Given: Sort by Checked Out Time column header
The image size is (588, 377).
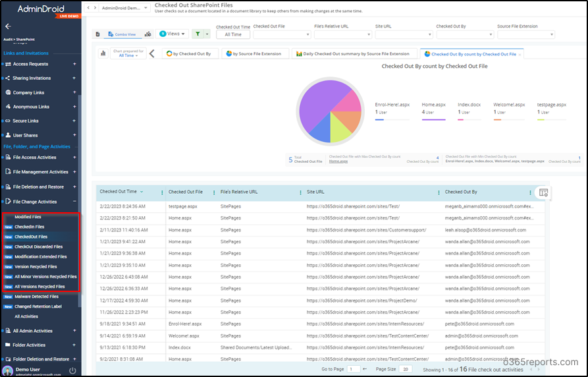Looking at the screenshot, I should pos(118,192).
